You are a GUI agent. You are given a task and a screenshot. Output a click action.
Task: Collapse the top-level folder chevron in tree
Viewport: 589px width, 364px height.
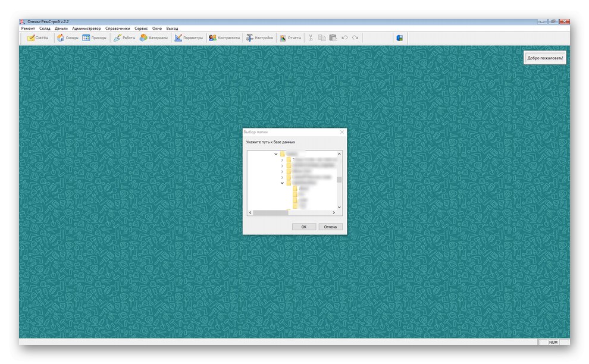(275, 154)
